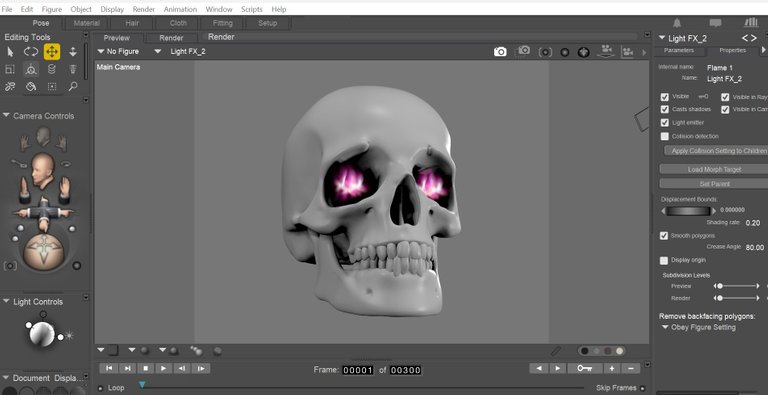Open the Scripts menu
768x395 pixels.
click(252, 9)
